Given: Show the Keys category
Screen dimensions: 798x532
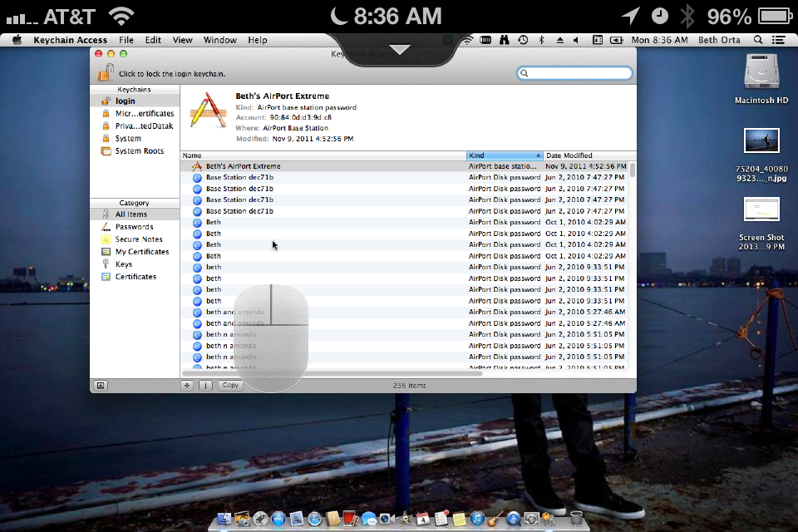Looking at the screenshot, I should 135,264.
